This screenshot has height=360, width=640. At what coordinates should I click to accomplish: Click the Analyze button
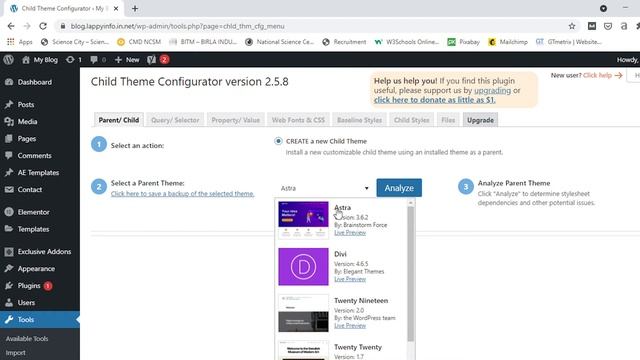pyautogui.click(x=399, y=188)
